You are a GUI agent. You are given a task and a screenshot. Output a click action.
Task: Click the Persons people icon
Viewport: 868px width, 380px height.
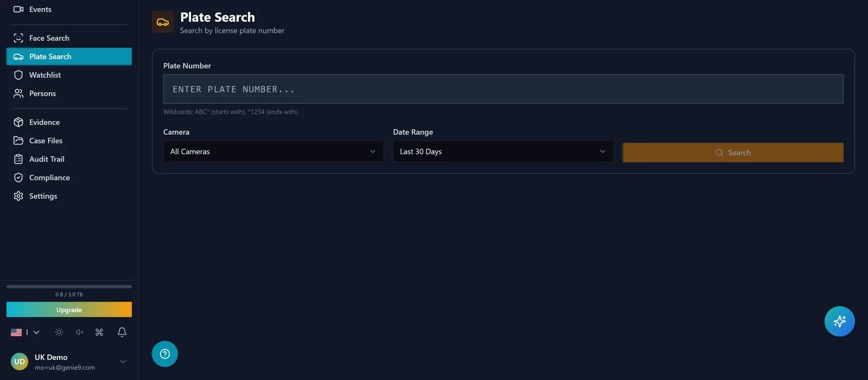click(x=18, y=93)
